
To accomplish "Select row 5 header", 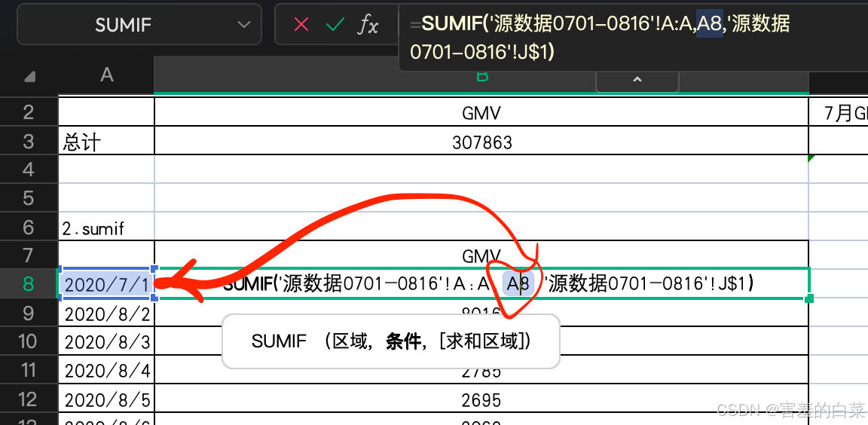I will 29,198.
